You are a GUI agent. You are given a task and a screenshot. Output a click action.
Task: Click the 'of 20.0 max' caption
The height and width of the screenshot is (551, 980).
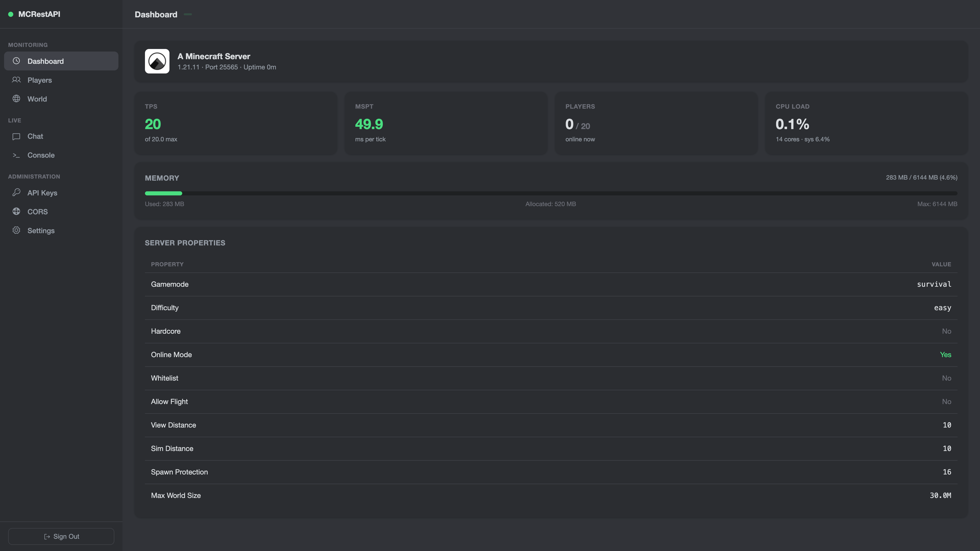coord(161,139)
